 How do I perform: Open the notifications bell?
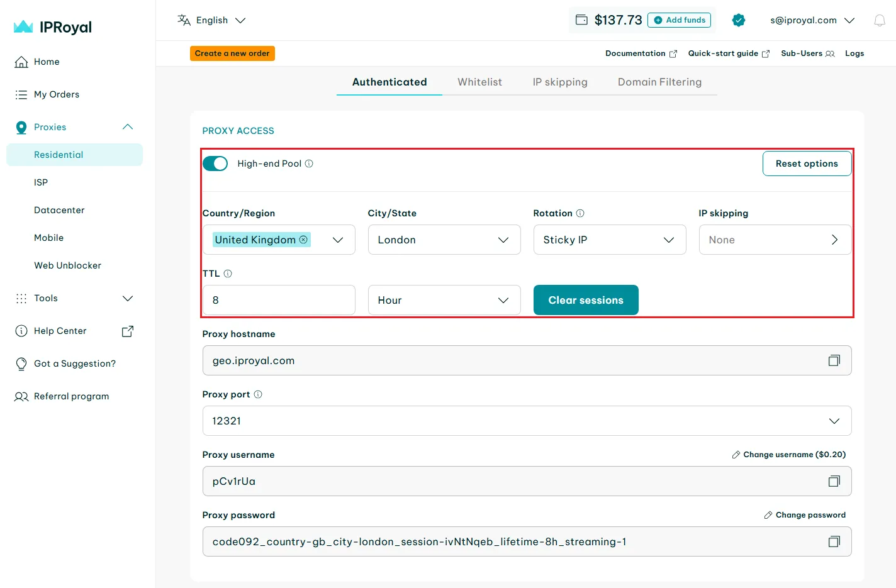[x=879, y=21]
